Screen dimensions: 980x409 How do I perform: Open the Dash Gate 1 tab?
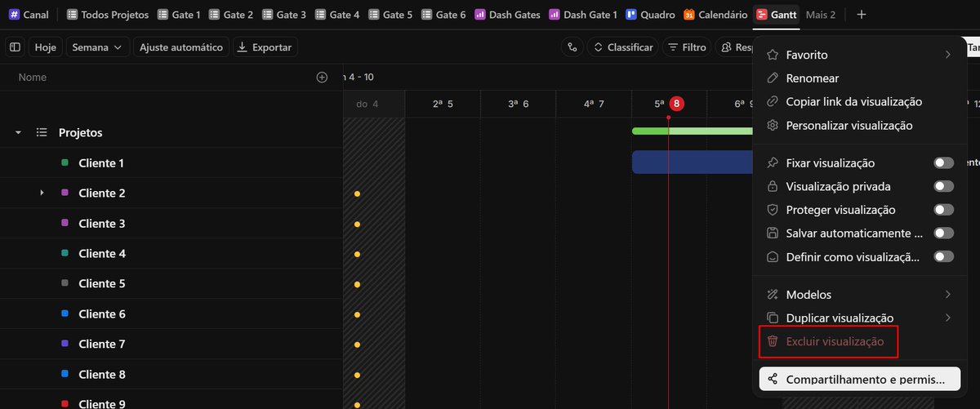[584, 15]
